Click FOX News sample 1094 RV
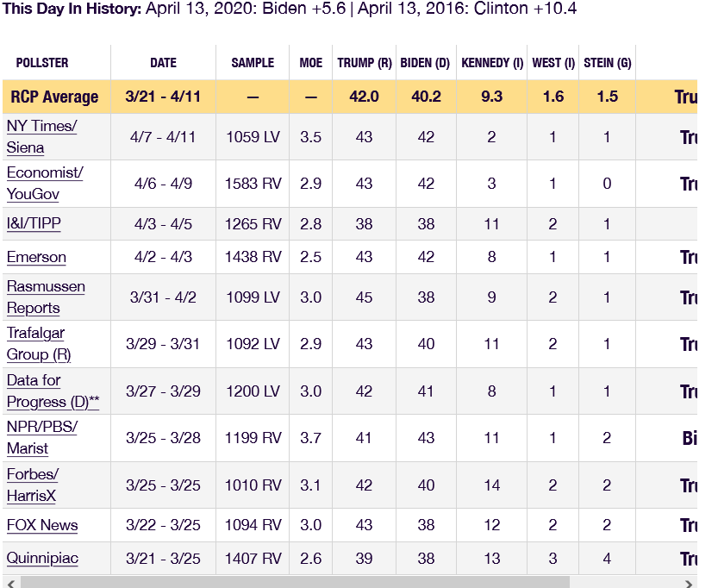 253,525
